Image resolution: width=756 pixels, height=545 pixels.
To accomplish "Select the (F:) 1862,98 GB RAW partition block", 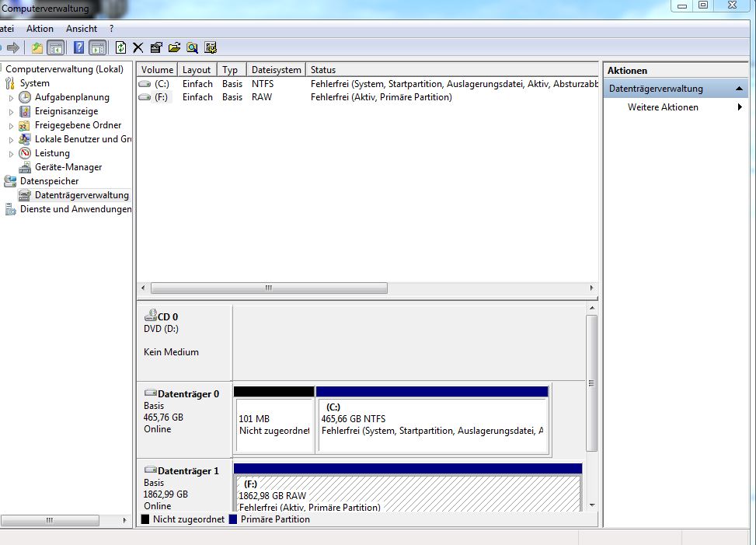I will coord(408,488).
